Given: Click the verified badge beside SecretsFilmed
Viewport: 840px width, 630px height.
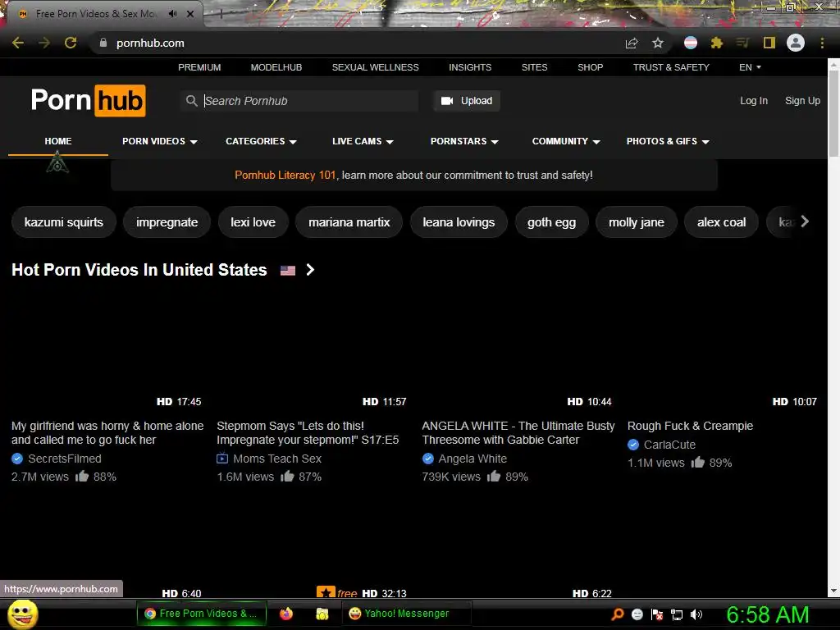Looking at the screenshot, I should click(x=17, y=459).
